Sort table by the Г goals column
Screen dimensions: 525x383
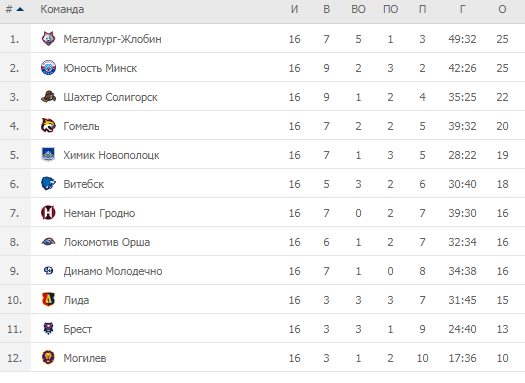[x=462, y=9]
